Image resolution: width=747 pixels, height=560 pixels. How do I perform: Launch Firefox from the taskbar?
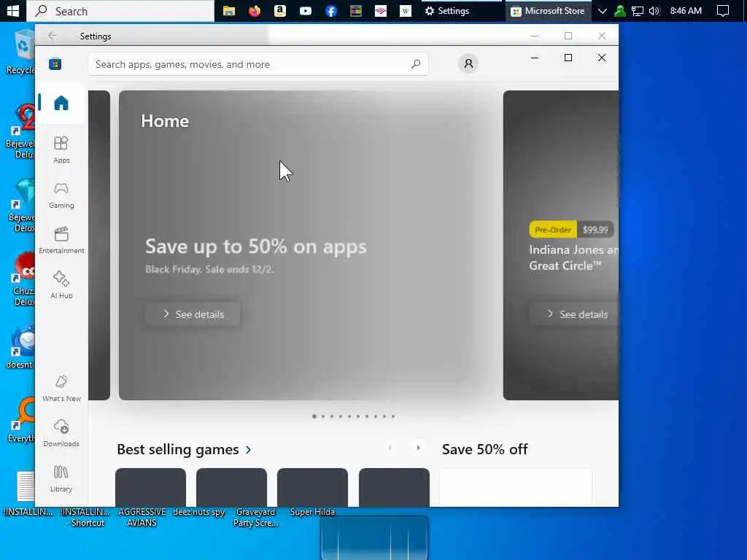pos(255,10)
